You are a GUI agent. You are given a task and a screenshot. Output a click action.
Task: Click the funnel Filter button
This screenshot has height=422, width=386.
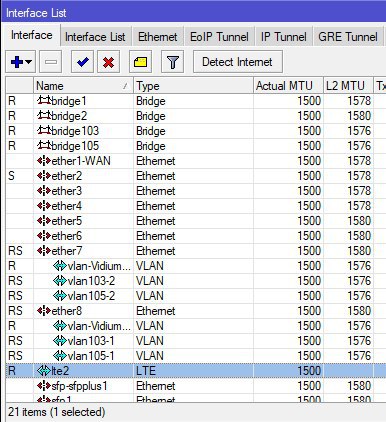pyautogui.click(x=172, y=62)
